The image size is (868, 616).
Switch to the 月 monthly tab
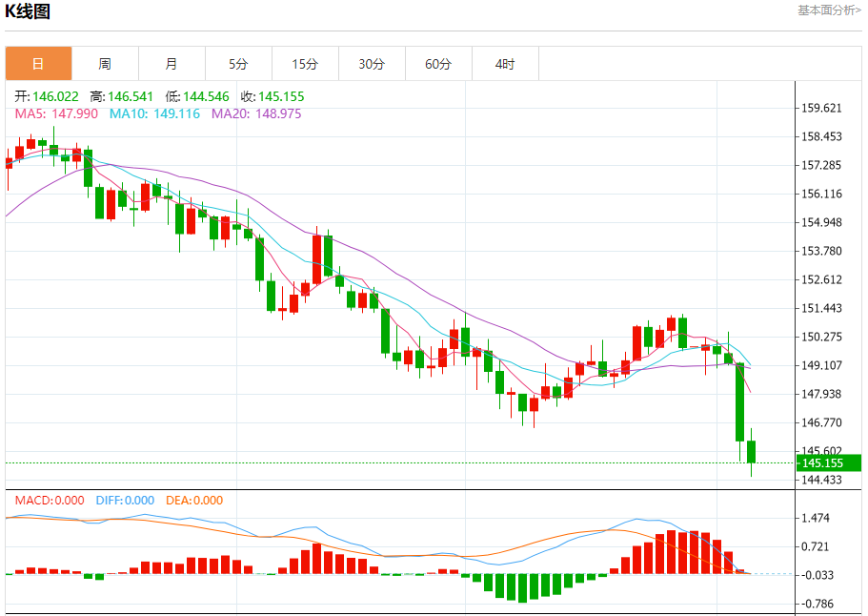(172, 64)
